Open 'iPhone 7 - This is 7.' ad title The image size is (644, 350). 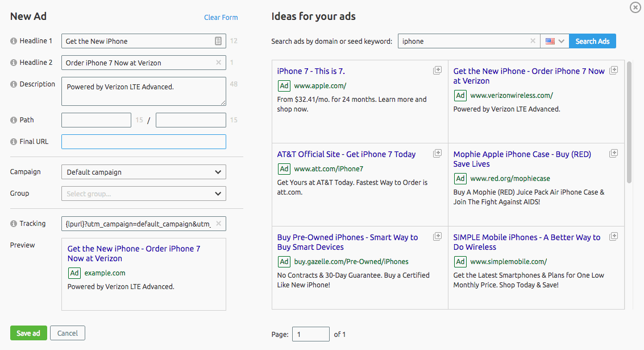pyautogui.click(x=311, y=71)
